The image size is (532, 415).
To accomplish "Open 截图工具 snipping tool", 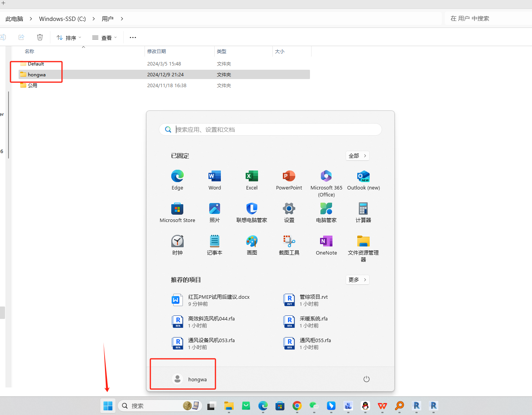I will (x=289, y=245).
